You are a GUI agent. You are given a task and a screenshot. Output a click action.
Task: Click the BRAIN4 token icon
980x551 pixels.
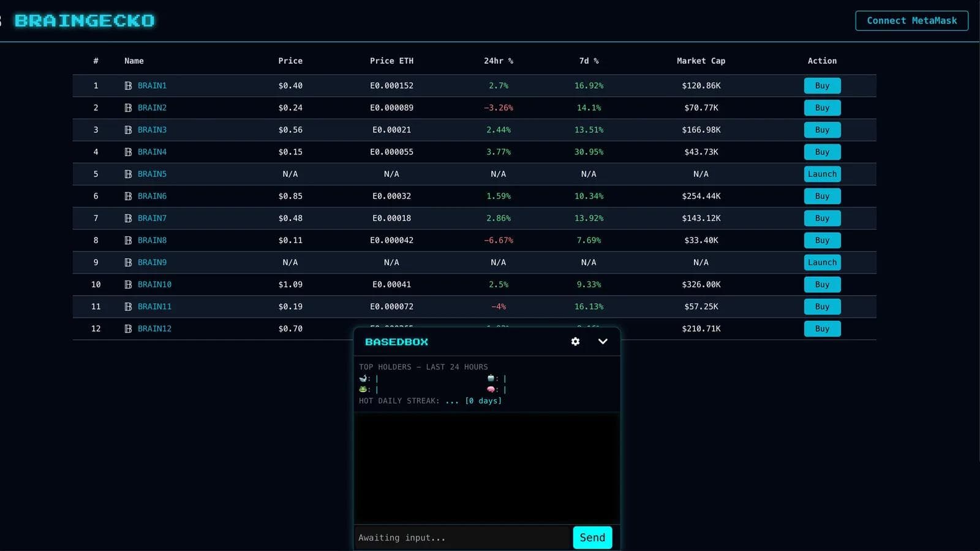tap(128, 152)
